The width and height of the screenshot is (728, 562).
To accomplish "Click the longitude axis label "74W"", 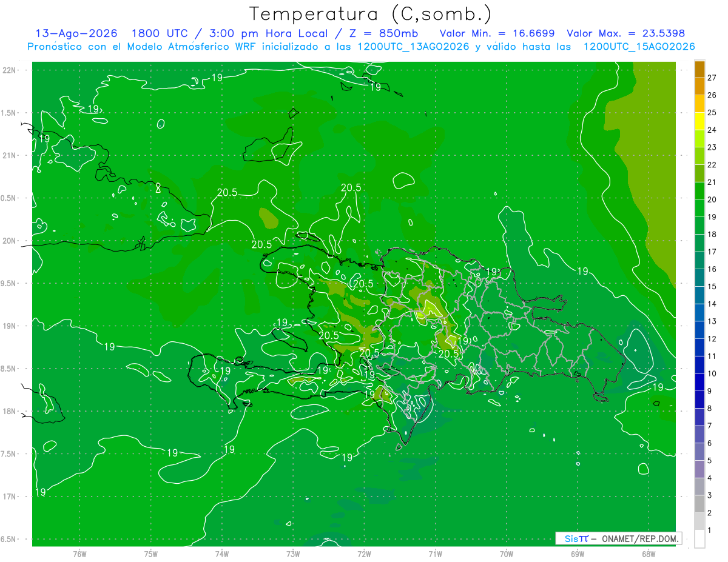I will 222,554.
